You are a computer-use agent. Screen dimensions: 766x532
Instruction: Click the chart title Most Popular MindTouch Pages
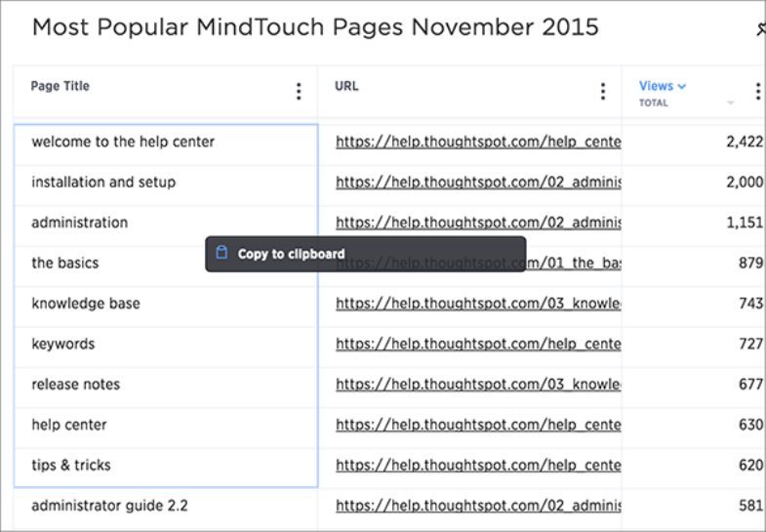[315, 27]
